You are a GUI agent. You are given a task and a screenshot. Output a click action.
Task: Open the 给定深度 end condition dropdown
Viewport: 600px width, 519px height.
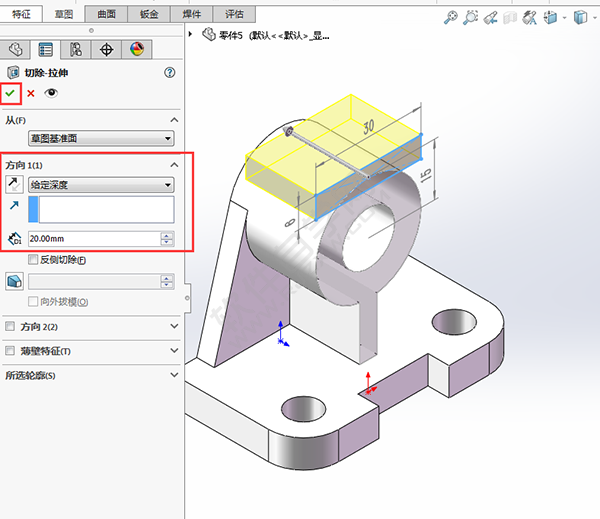tap(101, 184)
